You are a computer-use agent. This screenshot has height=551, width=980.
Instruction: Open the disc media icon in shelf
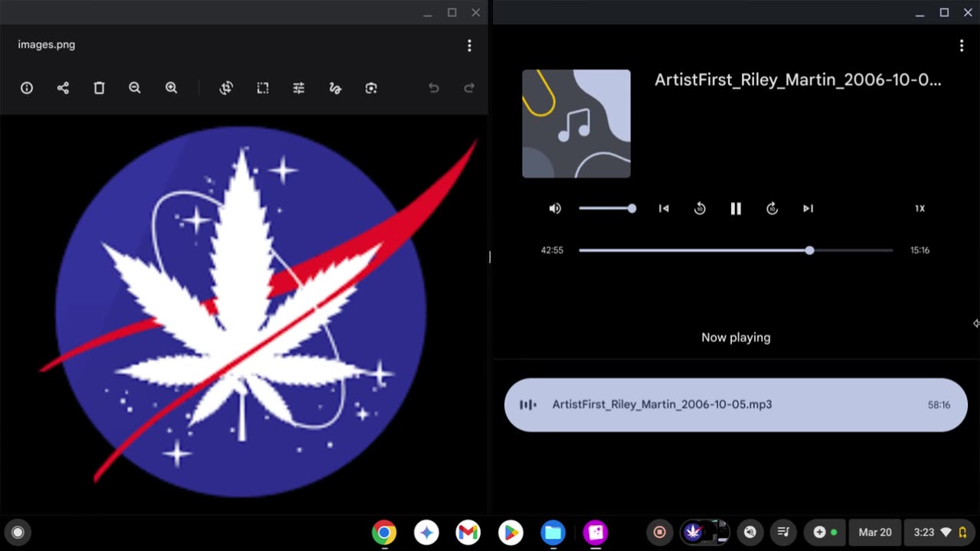pyautogui.click(x=750, y=532)
